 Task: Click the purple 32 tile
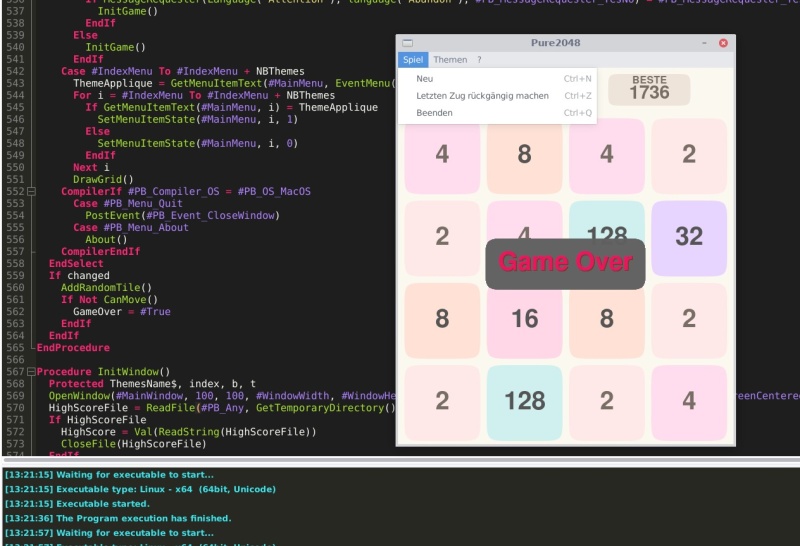[689, 238]
